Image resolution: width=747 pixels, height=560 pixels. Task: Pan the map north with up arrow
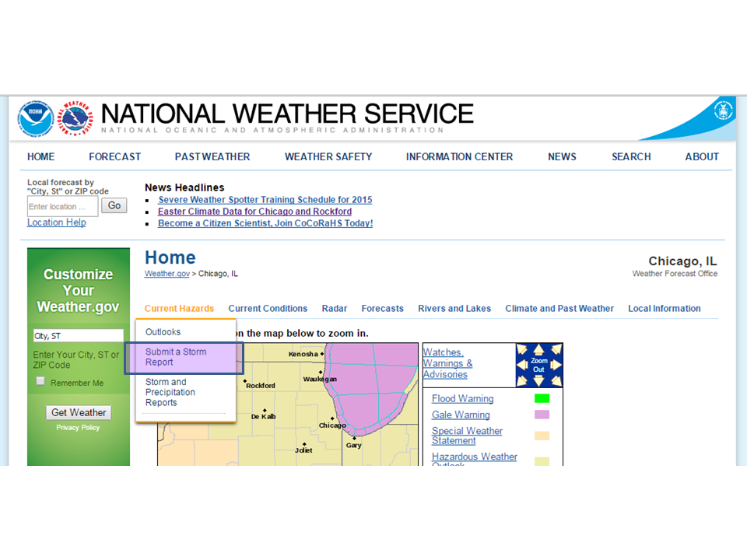coord(538,350)
